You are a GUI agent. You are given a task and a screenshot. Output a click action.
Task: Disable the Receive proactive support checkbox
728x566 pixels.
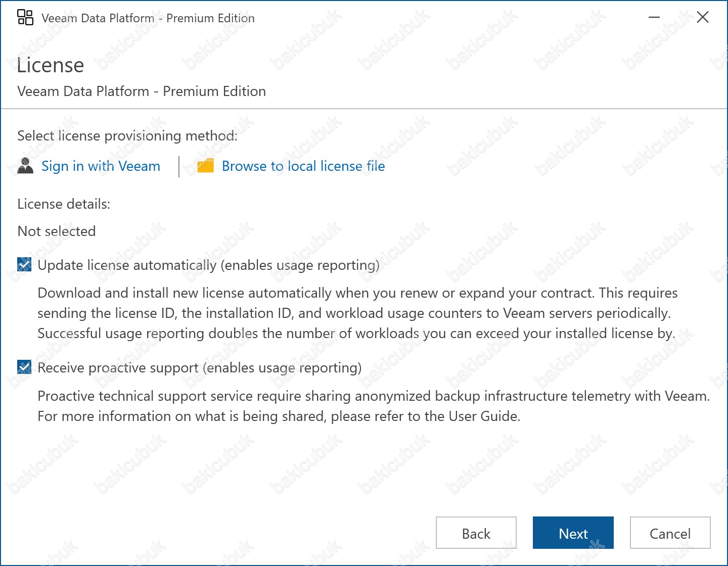pos(24,367)
